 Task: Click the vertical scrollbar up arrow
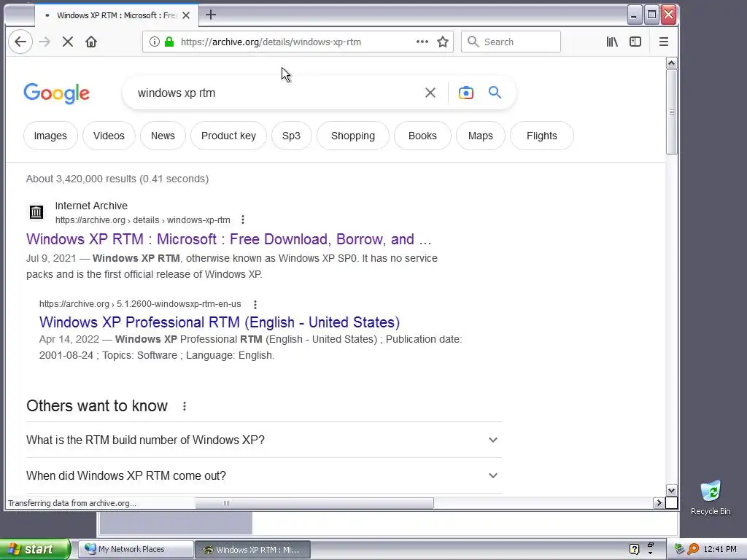click(x=671, y=63)
